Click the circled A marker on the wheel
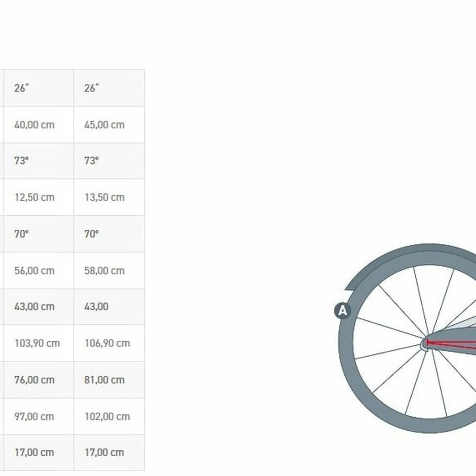Screen dimensions: 476x476 tap(342, 310)
